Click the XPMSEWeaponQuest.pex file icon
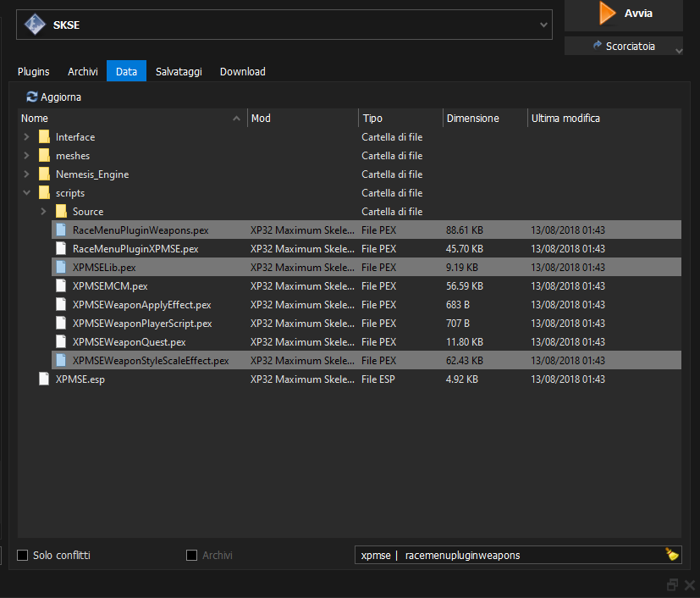Viewport: 700px width, 598px height. click(61, 341)
